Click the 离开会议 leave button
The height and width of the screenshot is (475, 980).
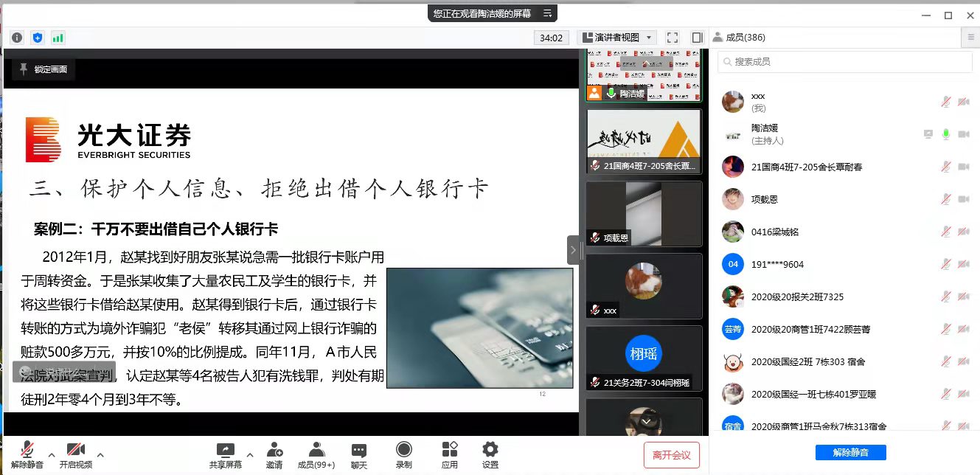click(671, 455)
